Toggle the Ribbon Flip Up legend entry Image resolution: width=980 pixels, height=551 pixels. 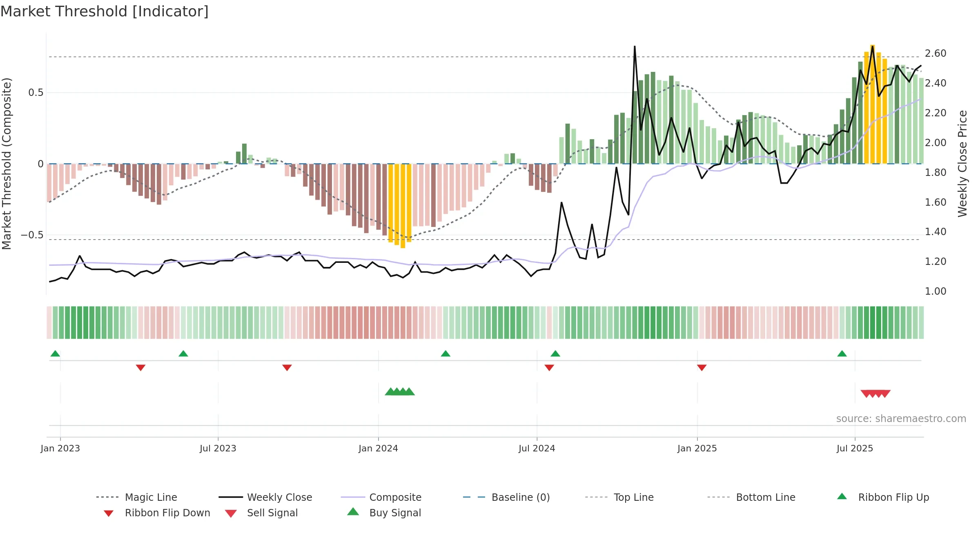pyautogui.click(x=883, y=497)
